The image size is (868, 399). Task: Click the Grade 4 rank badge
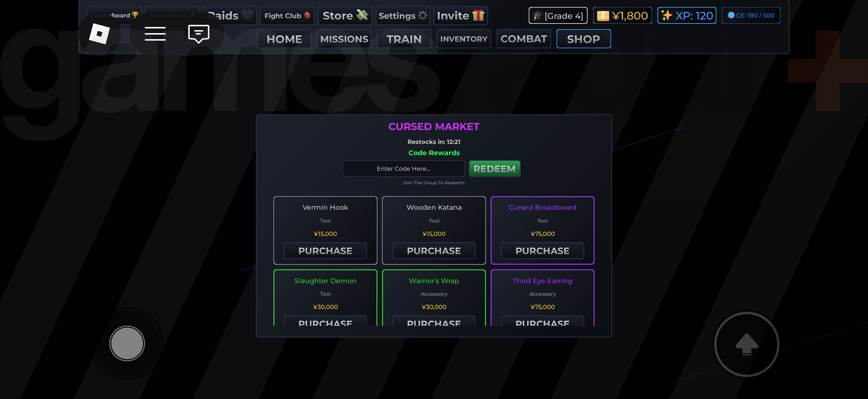pyautogui.click(x=558, y=16)
